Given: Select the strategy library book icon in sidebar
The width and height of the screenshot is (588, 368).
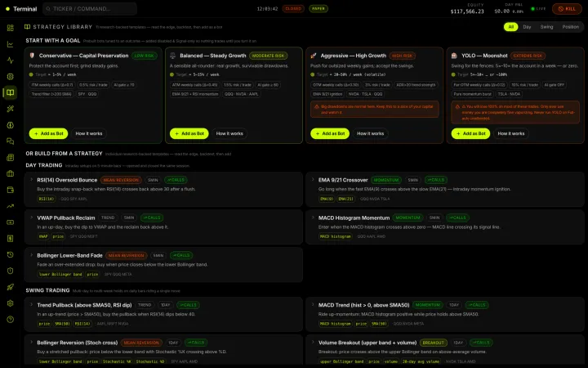Looking at the screenshot, I should click(x=10, y=92).
